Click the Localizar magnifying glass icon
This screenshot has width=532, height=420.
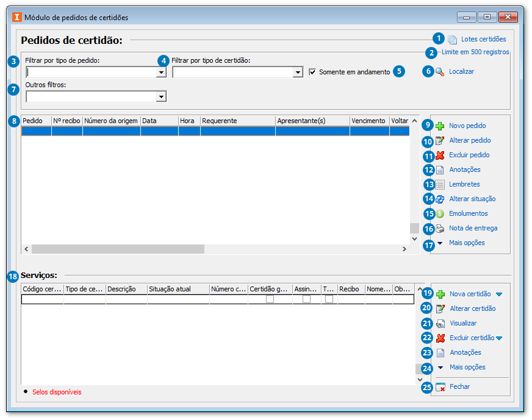(440, 72)
